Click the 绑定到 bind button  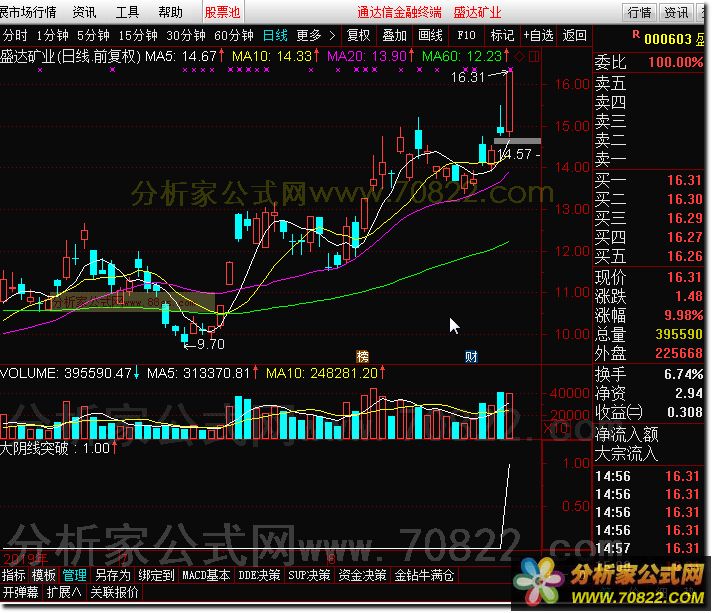coord(156,576)
